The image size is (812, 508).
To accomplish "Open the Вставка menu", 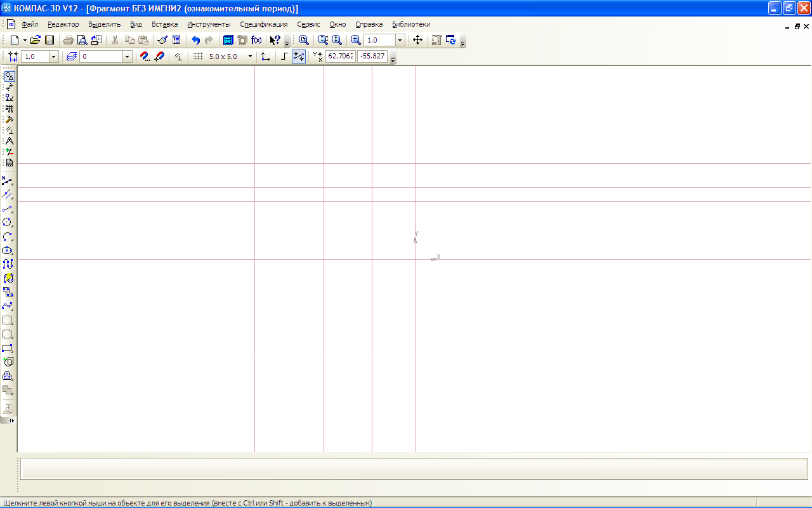I will (165, 24).
